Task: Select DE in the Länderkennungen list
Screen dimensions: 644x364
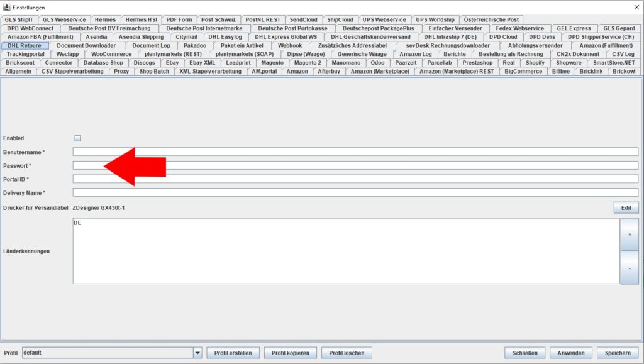Action: pos(77,223)
